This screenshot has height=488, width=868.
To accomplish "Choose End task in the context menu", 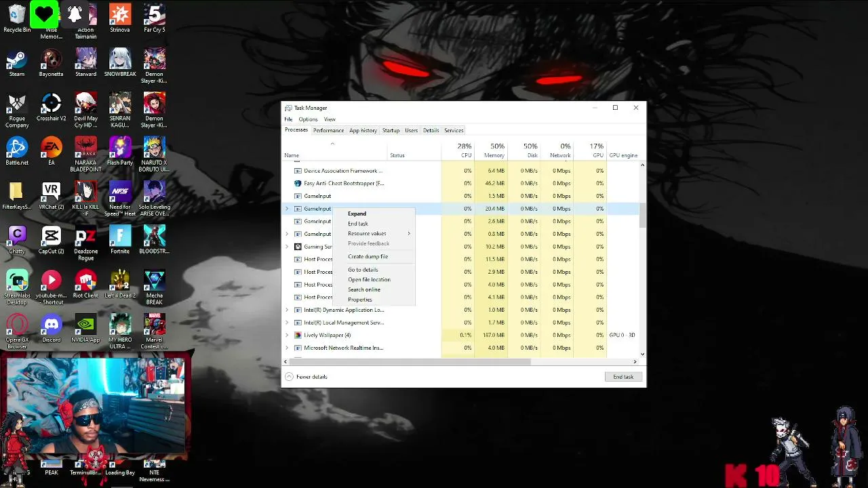I will point(374,224).
